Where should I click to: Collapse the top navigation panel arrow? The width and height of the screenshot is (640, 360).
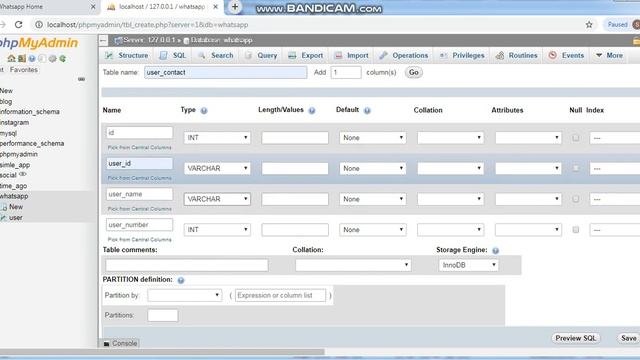pos(103,40)
